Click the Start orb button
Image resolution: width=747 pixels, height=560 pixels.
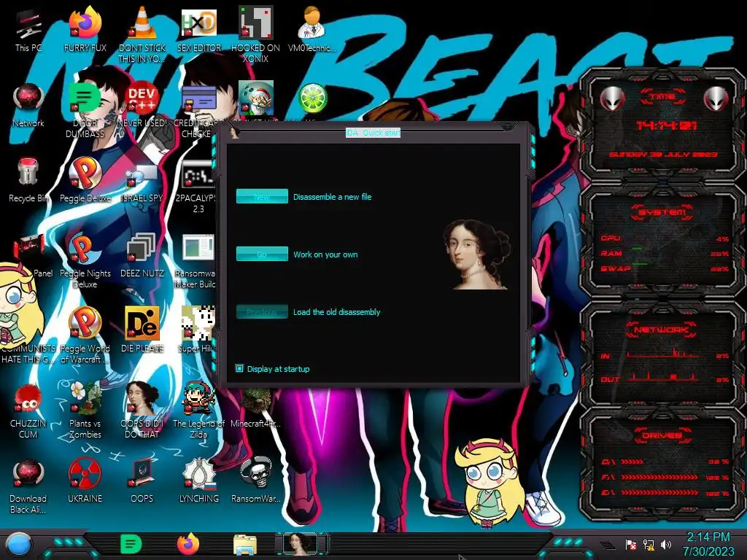[x=19, y=545]
